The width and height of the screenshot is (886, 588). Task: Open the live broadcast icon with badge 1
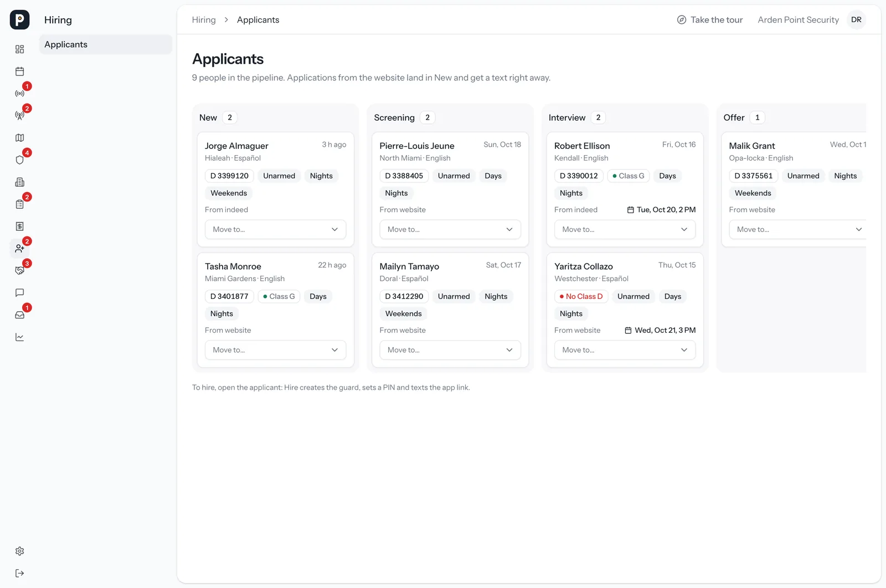click(x=20, y=94)
